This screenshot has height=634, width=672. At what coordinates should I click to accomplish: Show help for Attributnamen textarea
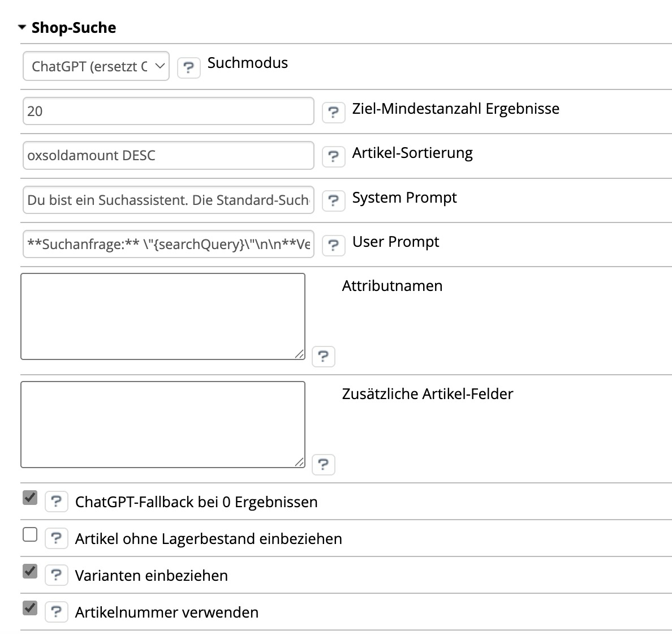tap(324, 357)
